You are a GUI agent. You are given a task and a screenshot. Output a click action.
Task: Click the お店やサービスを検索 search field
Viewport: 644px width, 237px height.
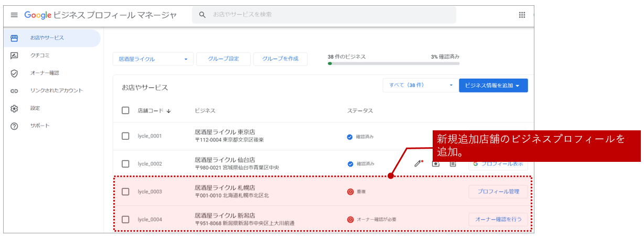click(330, 15)
